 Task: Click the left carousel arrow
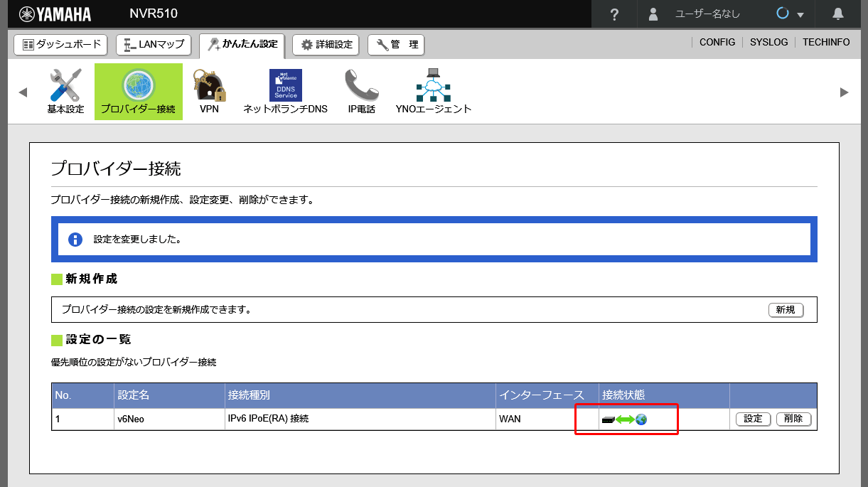[x=23, y=92]
